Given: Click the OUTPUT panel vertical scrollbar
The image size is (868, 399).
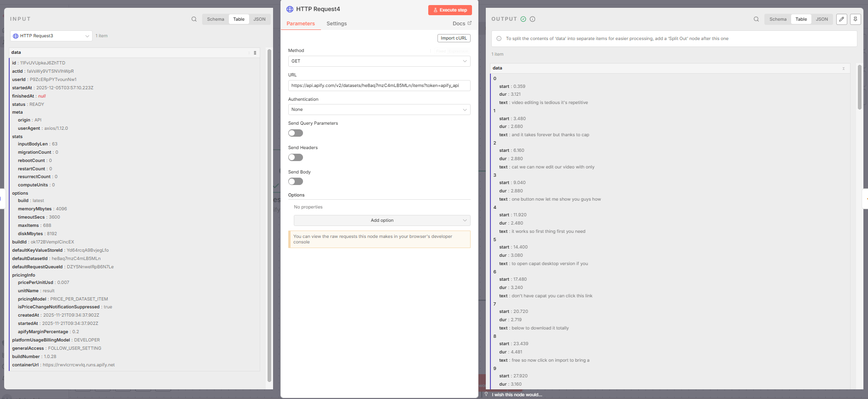Looking at the screenshot, I should point(859,87).
